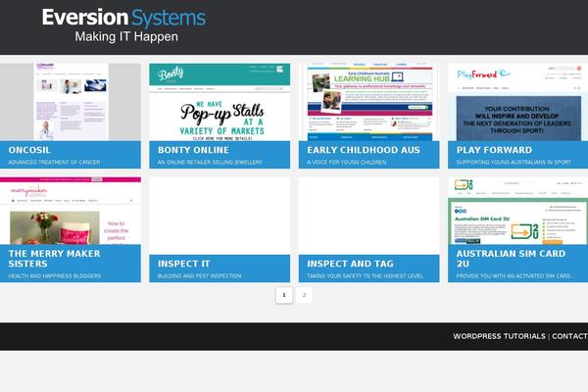Select the EARLY CHILDHOOD AUS title

364,150
